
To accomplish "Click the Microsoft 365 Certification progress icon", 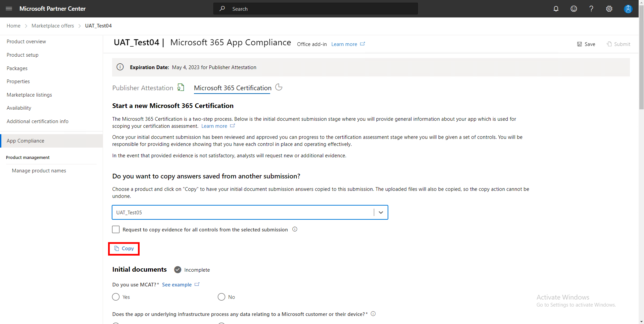I will tap(279, 87).
